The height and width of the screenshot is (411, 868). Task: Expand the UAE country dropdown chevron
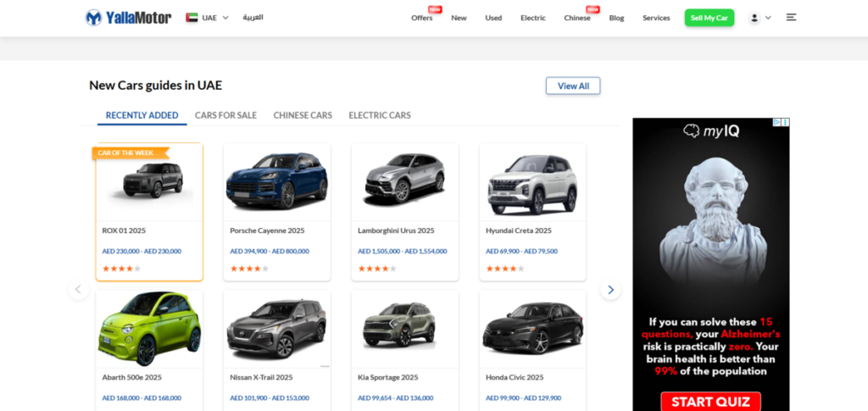(225, 18)
